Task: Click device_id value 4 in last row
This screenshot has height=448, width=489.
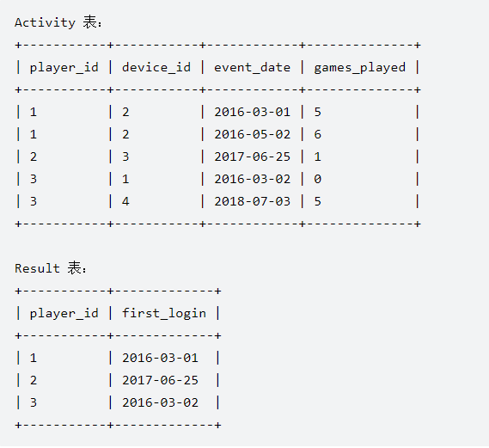Action: 125,201
